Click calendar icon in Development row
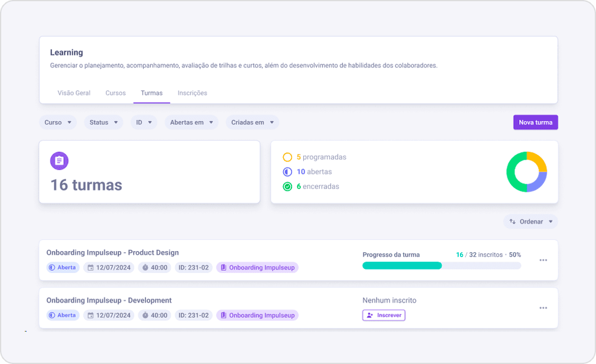 pyautogui.click(x=90, y=316)
